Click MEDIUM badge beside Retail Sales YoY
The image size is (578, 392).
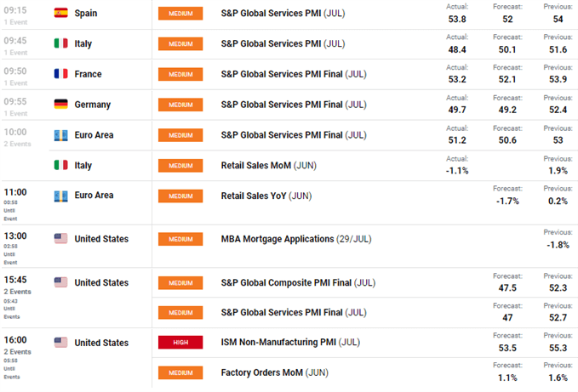pos(180,196)
